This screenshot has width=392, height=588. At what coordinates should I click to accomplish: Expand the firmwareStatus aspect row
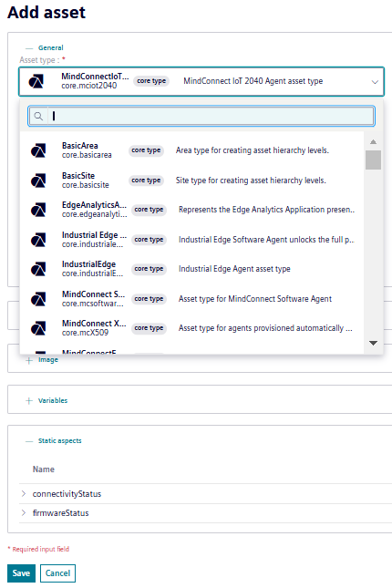coord(24,512)
